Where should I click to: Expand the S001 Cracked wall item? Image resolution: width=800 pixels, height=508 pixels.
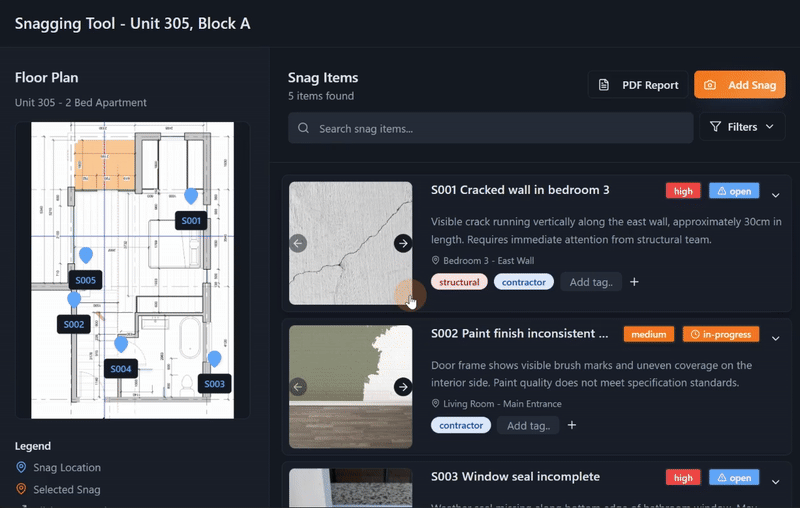[x=776, y=195]
